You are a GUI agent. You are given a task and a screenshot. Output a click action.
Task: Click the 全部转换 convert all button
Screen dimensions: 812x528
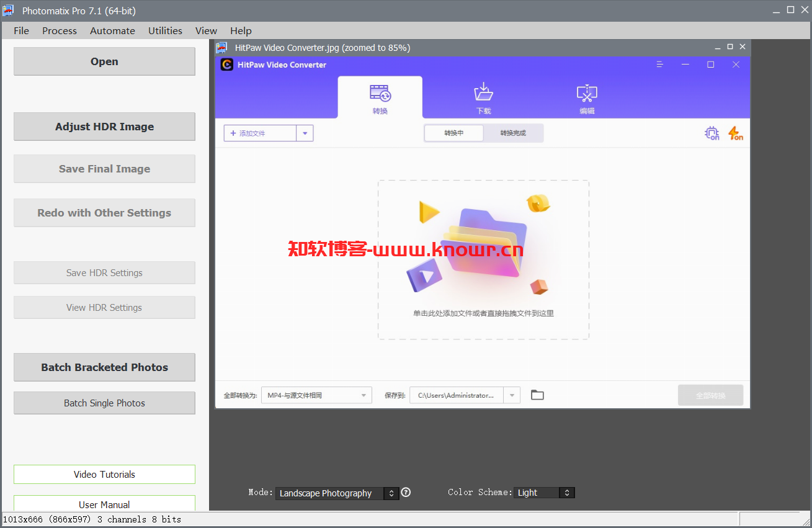[710, 395]
